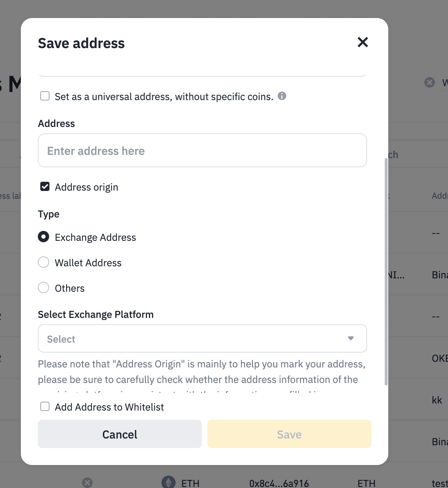Click the Address Origin note text
448x488 pixels.
[x=201, y=372]
